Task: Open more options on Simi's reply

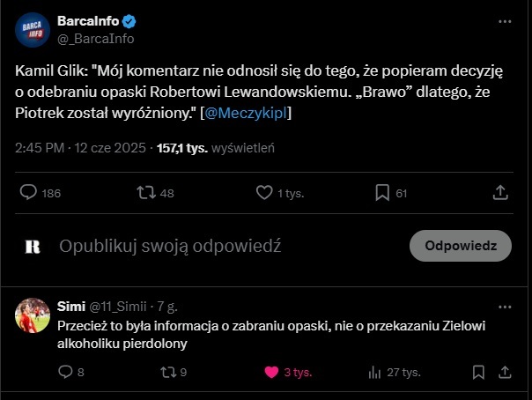Action: click(x=503, y=306)
